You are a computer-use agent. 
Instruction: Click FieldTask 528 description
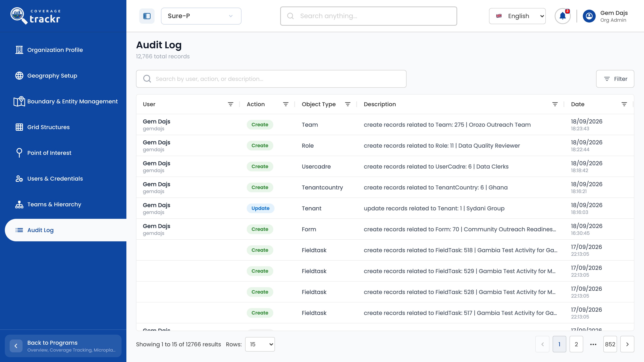coord(459,292)
